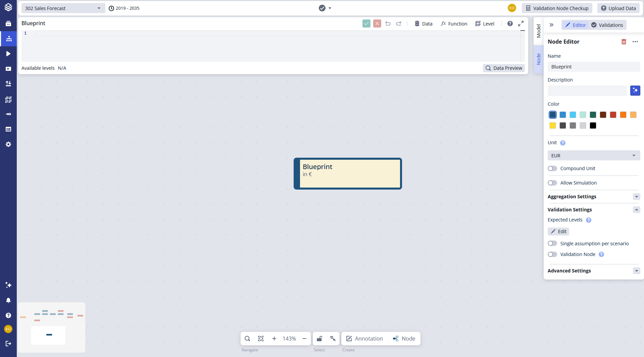This screenshot has width=644, height=357.
Task: Click the AI description generator sparkle button
Action: 635,91
